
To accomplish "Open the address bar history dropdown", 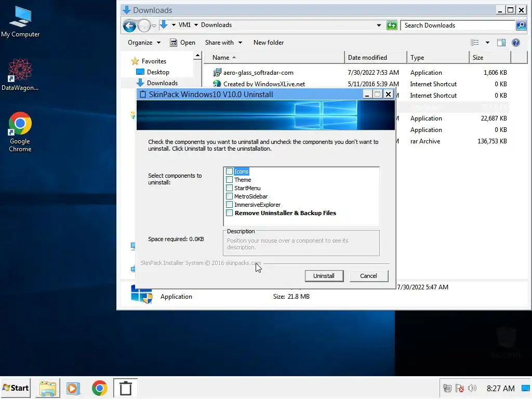I will (379, 25).
